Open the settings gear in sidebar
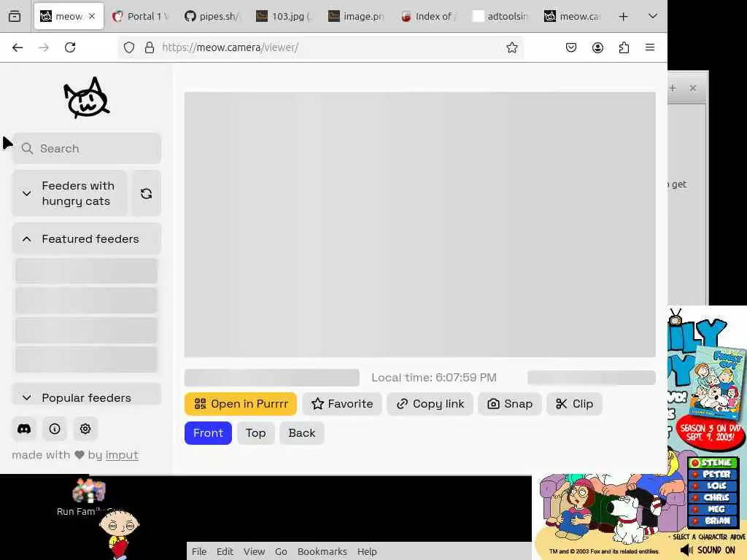Image resolution: width=747 pixels, height=560 pixels. tap(85, 429)
